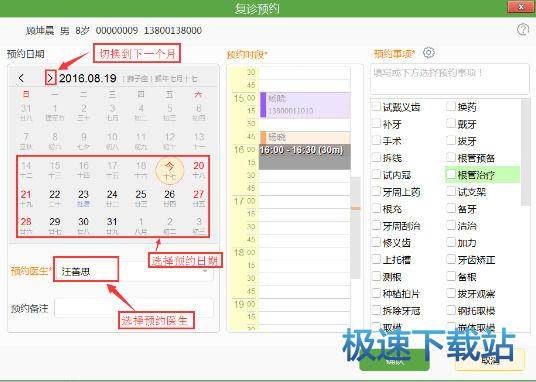
Task: Click the appointment items list scrollbar
Action: point(525,153)
